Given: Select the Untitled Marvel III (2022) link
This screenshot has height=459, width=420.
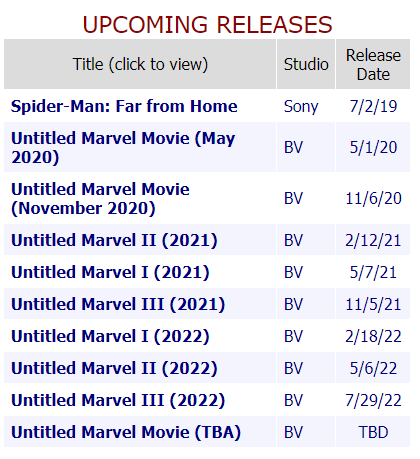Looking at the screenshot, I should [x=118, y=400].
